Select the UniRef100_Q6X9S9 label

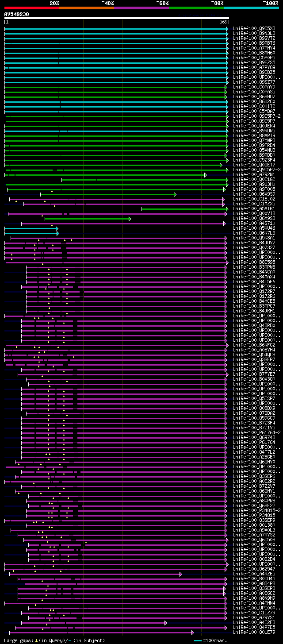coord(254,194)
